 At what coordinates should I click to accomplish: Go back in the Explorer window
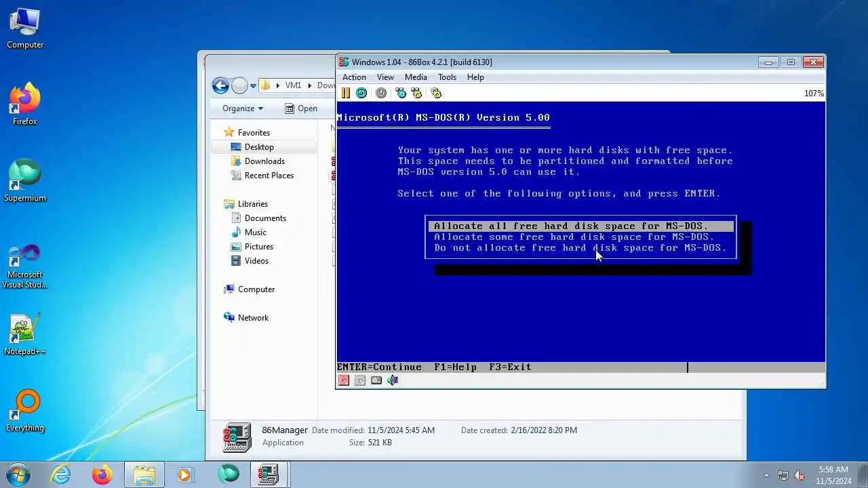click(x=220, y=85)
